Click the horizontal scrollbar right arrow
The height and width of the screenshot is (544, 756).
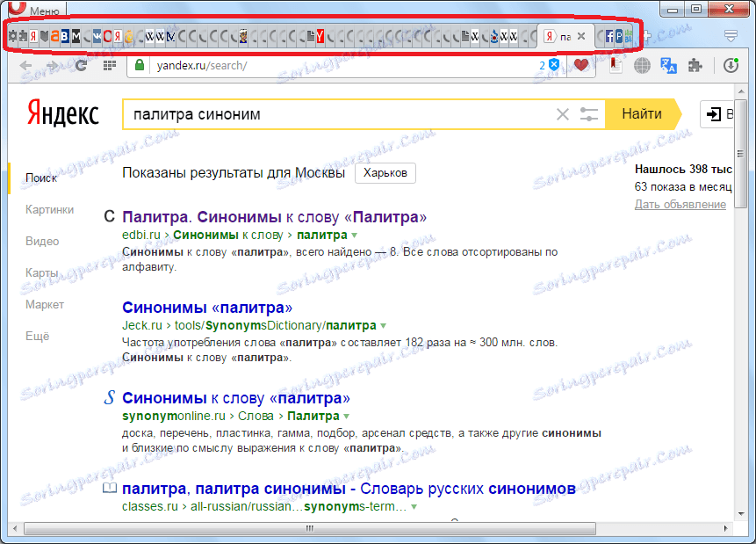coord(725,528)
